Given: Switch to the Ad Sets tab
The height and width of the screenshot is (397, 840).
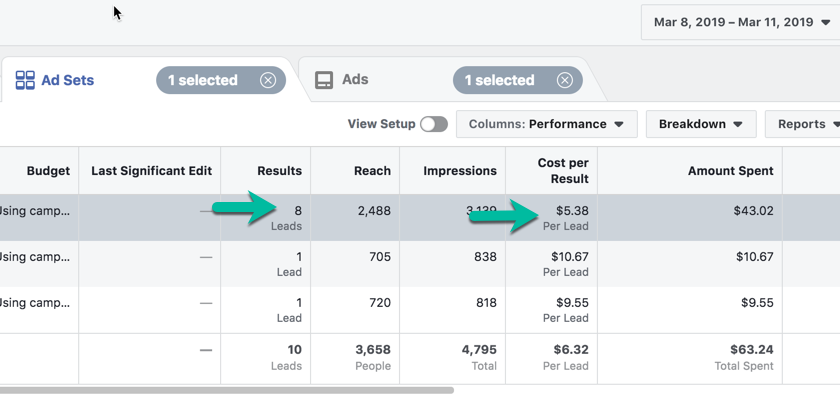Looking at the screenshot, I should pos(68,80).
